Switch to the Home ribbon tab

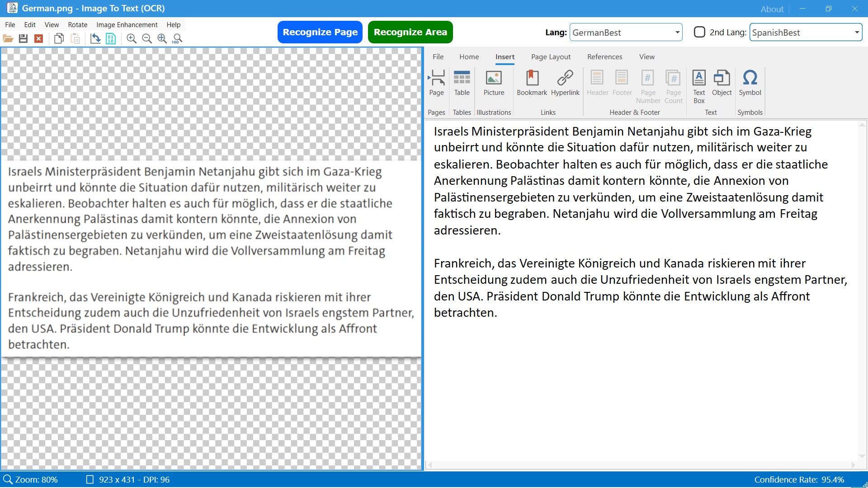coord(469,56)
